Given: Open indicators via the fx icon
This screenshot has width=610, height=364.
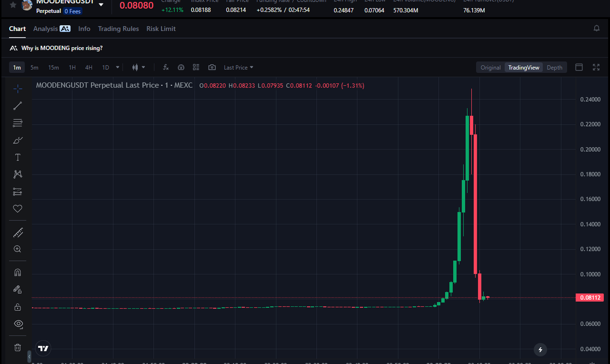Looking at the screenshot, I should (166, 67).
